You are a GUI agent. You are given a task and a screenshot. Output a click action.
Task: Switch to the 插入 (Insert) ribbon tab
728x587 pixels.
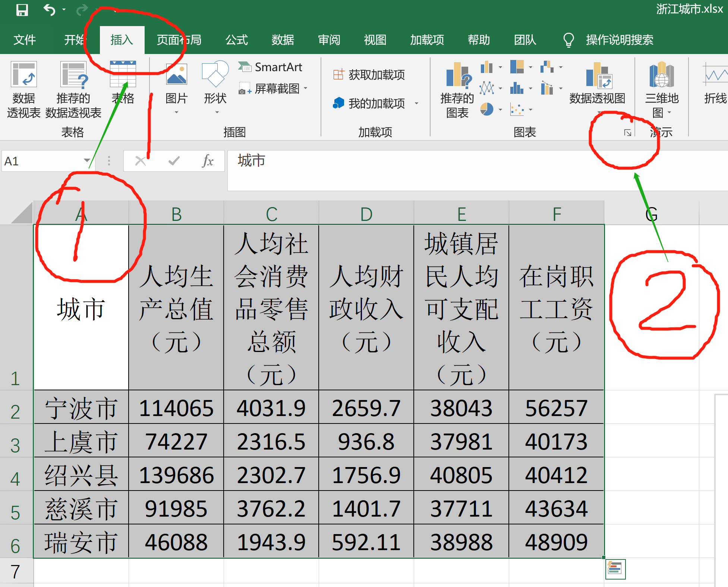tap(122, 39)
